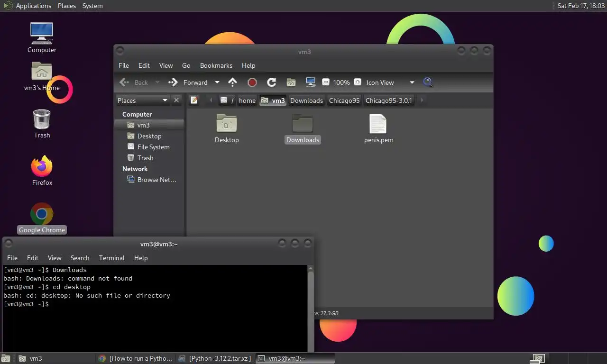Viewport: 607px width, 364px height.
Task: Toggle text-based location bar pencil icon
Action: (x=194, y=100)
